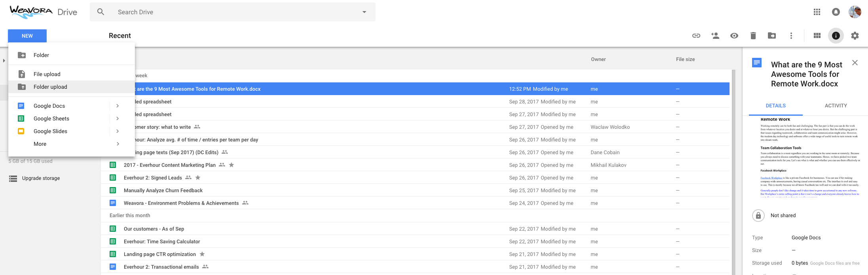Click the blue NEW button
The height and width of the screenshot is (275, 868).
pyautogui.click(x=27, y=36)
